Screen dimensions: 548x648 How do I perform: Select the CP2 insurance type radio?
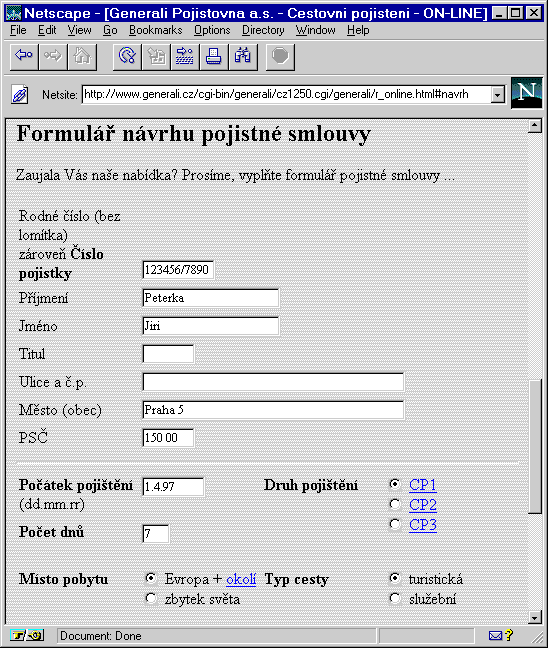(x=395, y=504)
